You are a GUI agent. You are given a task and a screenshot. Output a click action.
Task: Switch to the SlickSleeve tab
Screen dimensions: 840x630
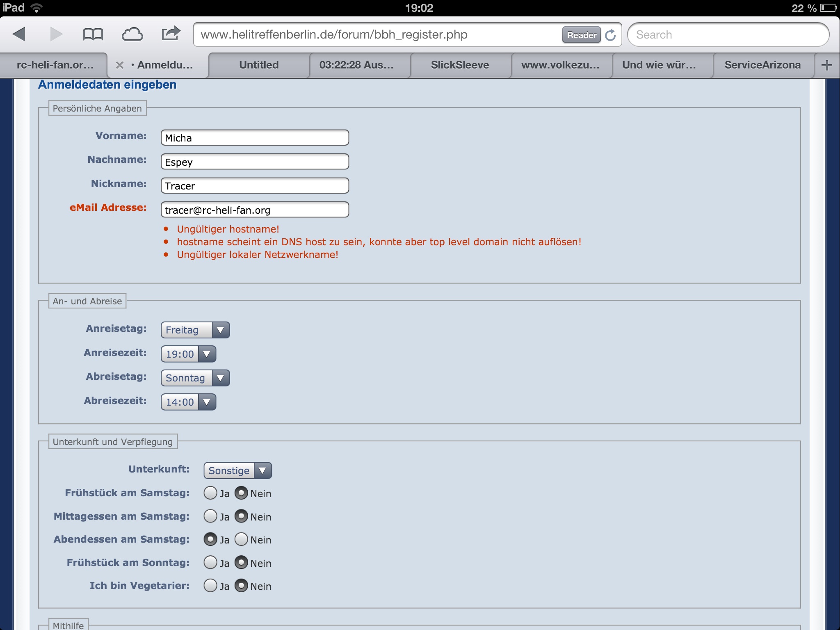[460, 65]
